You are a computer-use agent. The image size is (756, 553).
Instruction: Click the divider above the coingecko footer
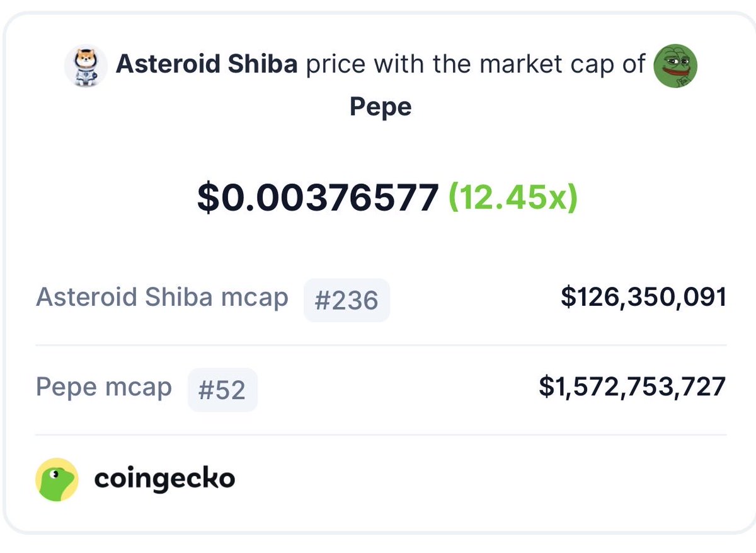(x=381, y=434)
